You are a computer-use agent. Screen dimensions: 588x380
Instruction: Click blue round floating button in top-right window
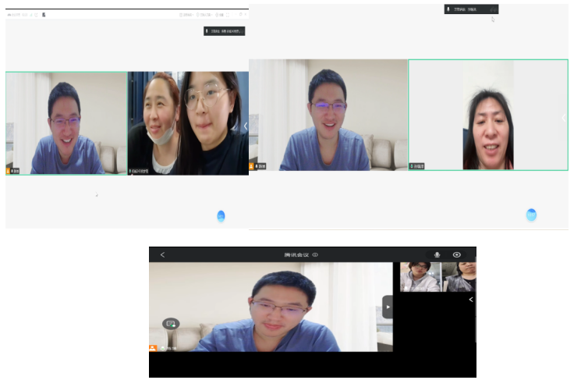(531, 215)
